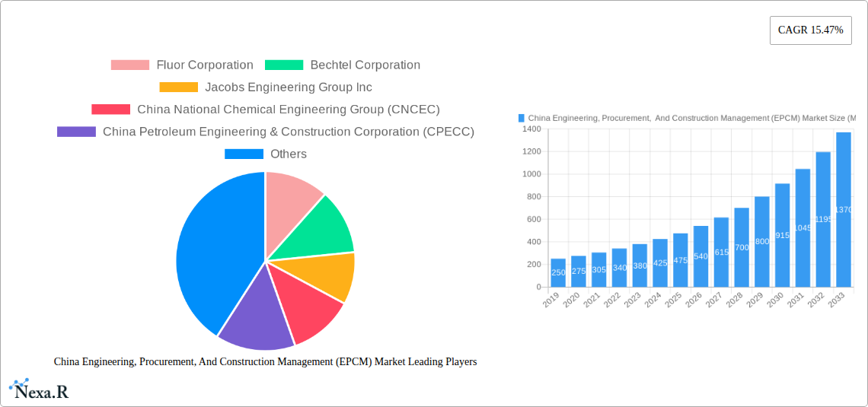Click the 2019 bar showing 250
This screenshot has width=868, height=407.
click(558, 273)
